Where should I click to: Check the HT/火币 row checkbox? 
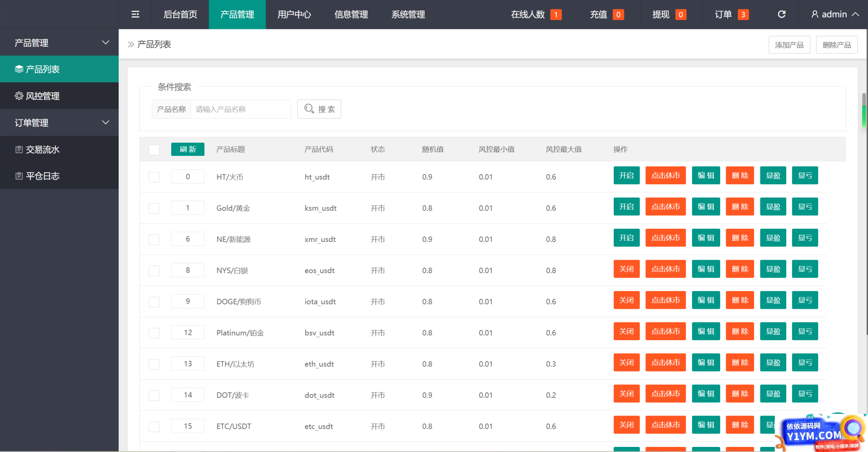point(154,177)
